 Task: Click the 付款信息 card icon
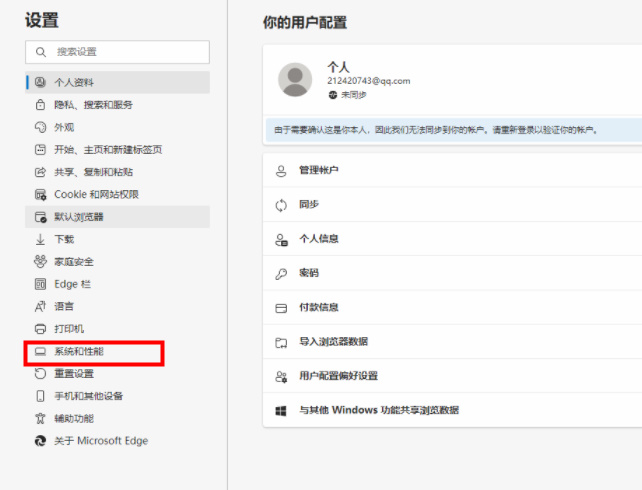pyautogui.click(x=281, y=308)
